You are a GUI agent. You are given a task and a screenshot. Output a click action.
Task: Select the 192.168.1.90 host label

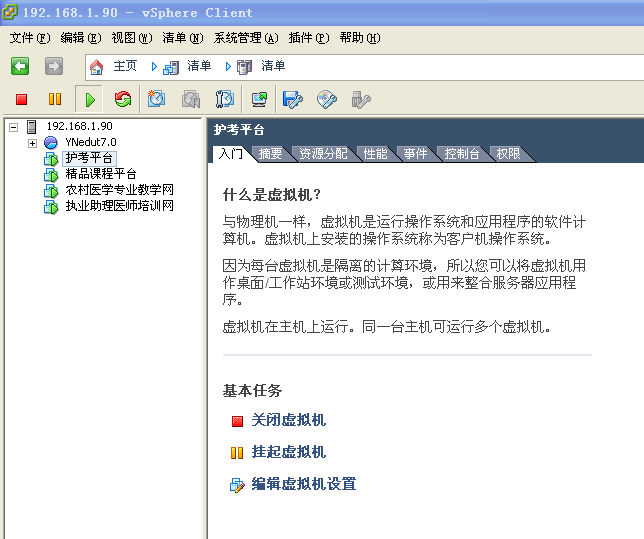(x=79, y=126)
